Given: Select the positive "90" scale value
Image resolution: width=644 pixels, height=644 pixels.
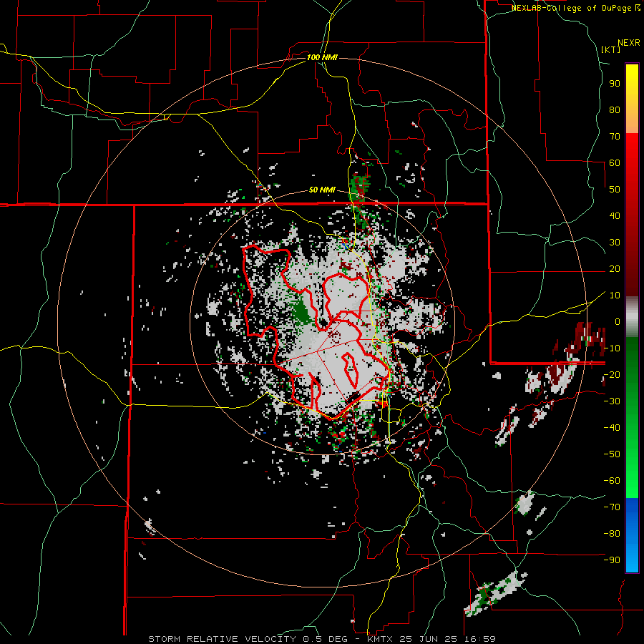Looking at the screenshot, I should 615,84.
